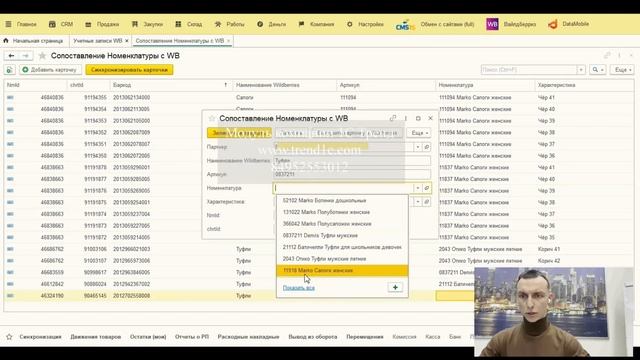This screenshot has width=640, height=360.
Task: Open the CRM section
Action: (61, 24)
